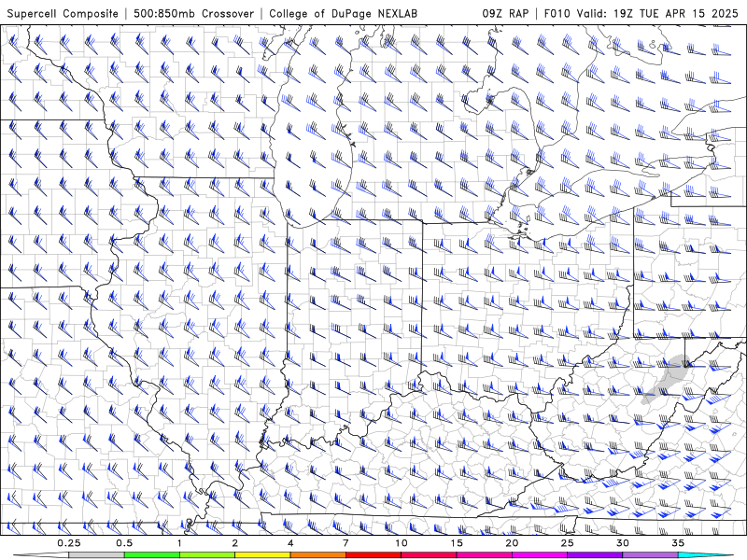Select the red color bar segment between 7 and 10
This screenshot has width=747, height=560.
[x=373, y=555]
